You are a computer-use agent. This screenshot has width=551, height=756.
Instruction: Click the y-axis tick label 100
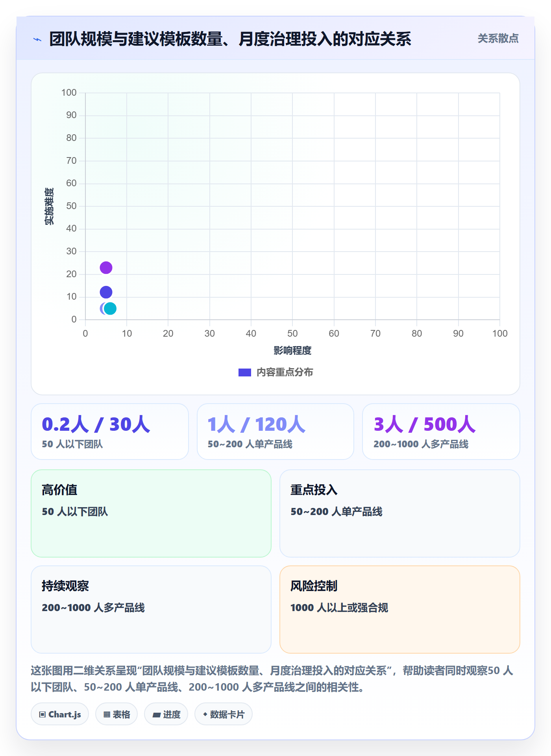pyautogui.click(x=69, y=93)
